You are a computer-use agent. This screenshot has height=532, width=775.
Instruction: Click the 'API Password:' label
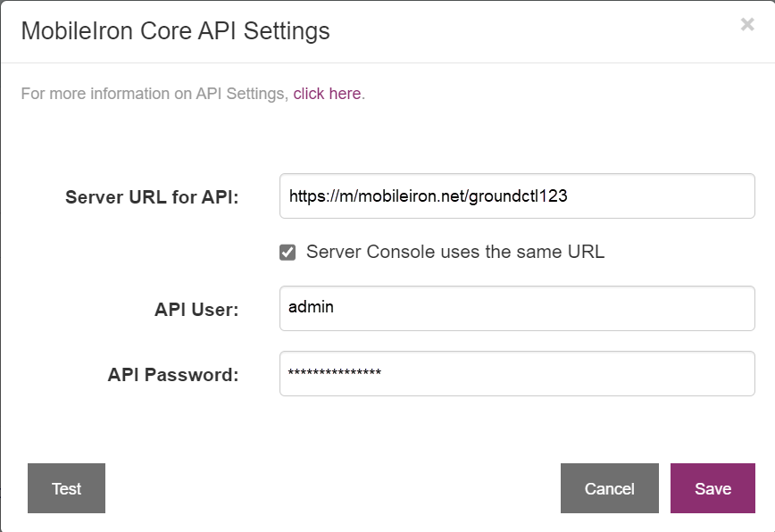point(173,375)
